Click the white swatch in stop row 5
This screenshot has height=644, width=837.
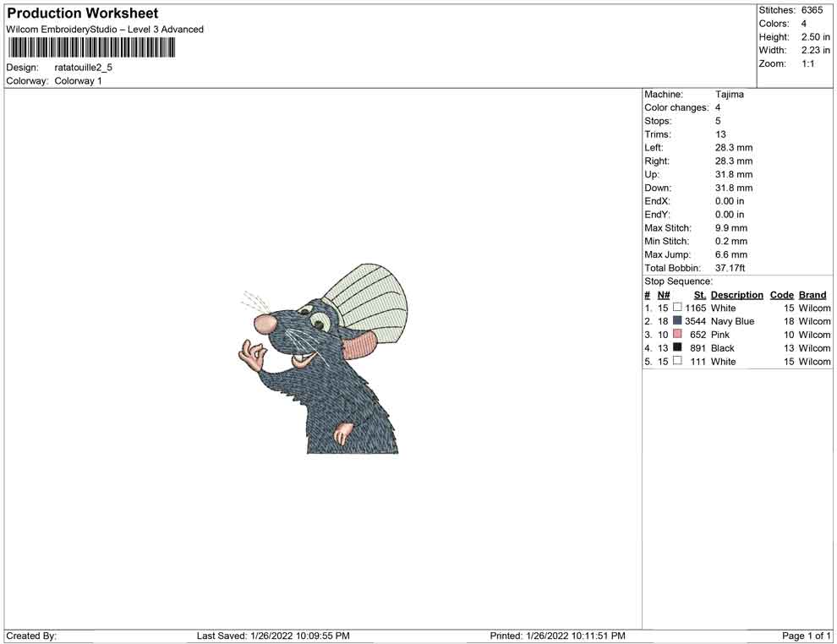(x=677, y=361)
